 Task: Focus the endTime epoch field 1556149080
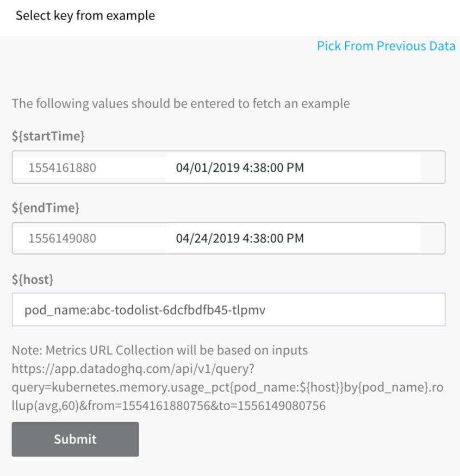tap(90, 239)
